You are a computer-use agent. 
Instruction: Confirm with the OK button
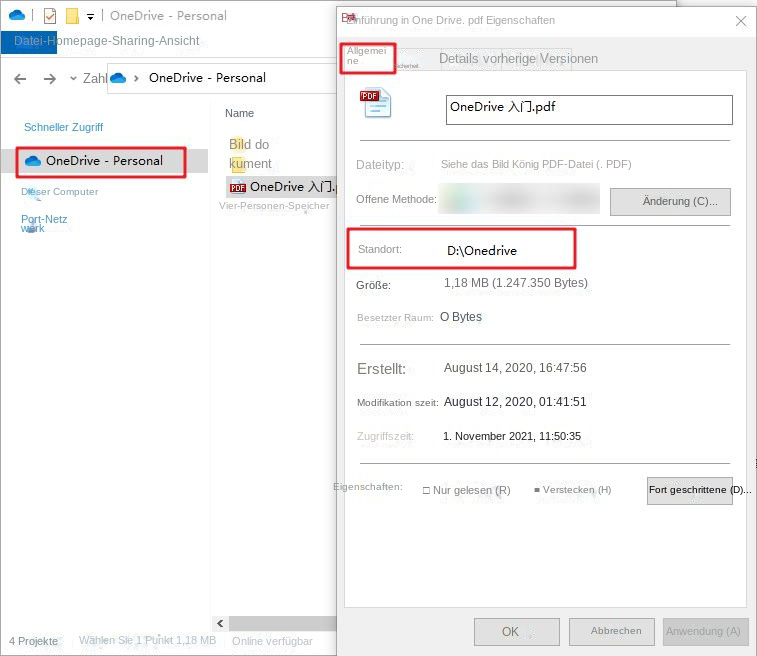pos(517,632)
